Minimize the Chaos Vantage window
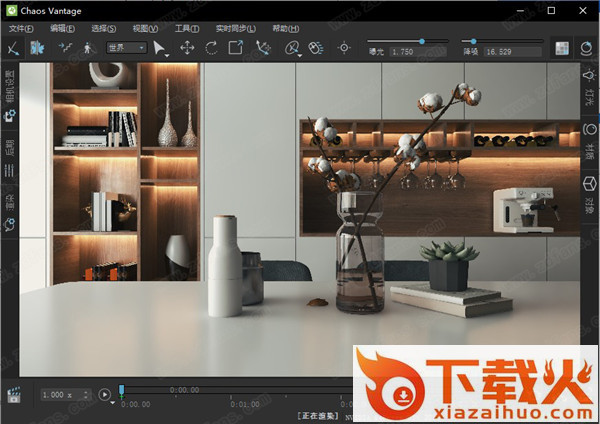This screenshot has height=424, width=600. point(520,10)
